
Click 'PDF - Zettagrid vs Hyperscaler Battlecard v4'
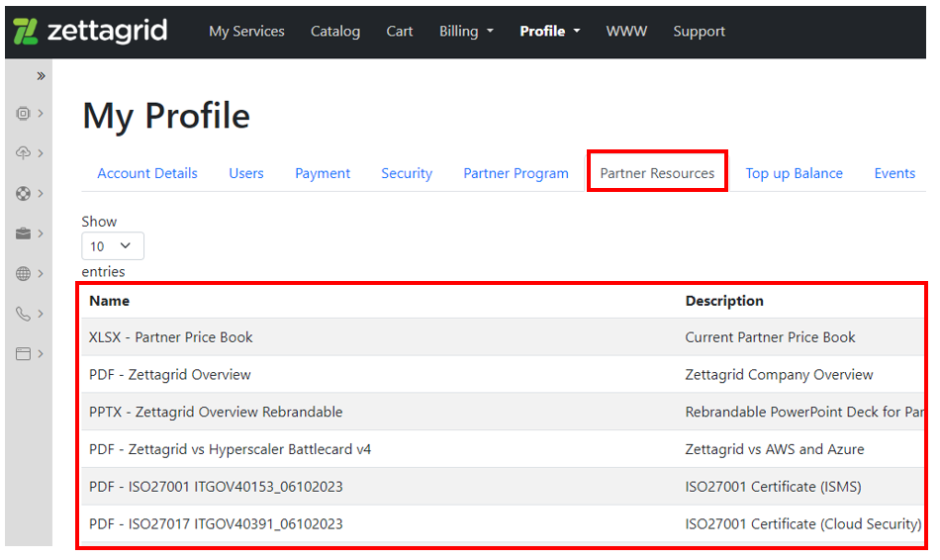coord(231,449)
